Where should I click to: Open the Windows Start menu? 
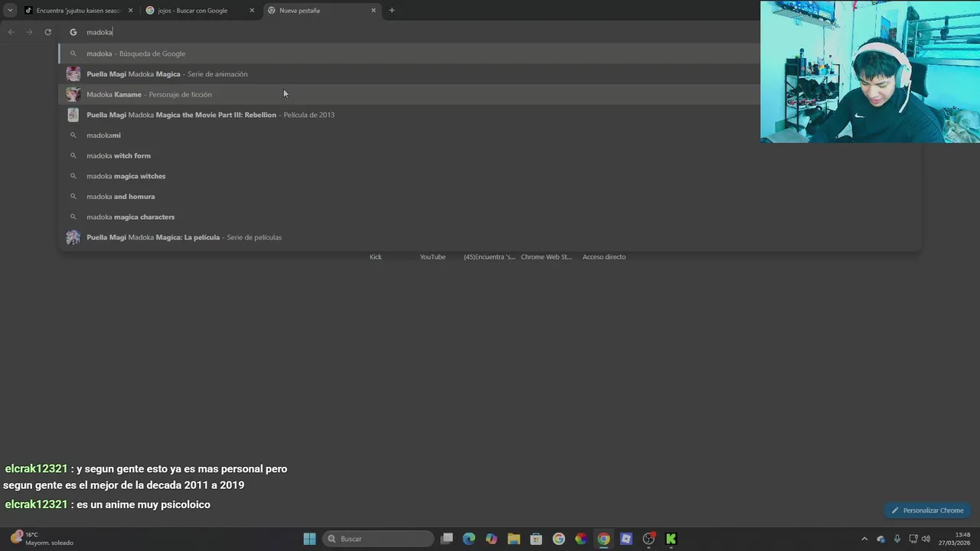(309, 539)
